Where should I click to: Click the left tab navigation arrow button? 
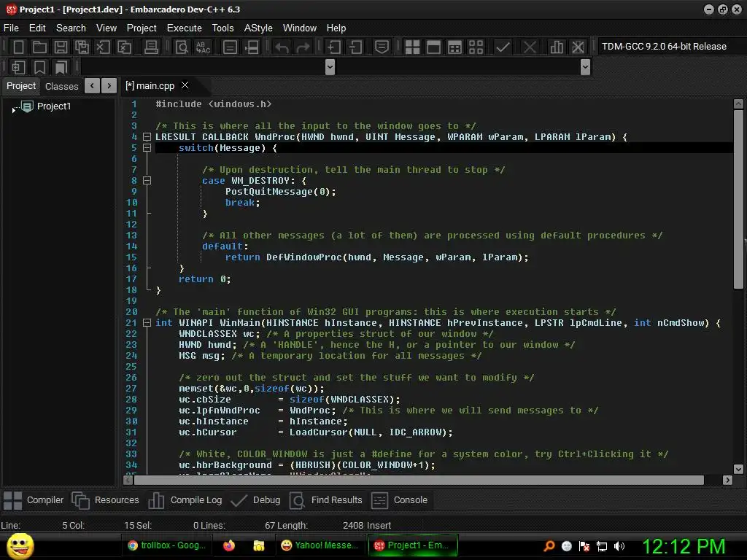tap(92, 86)
